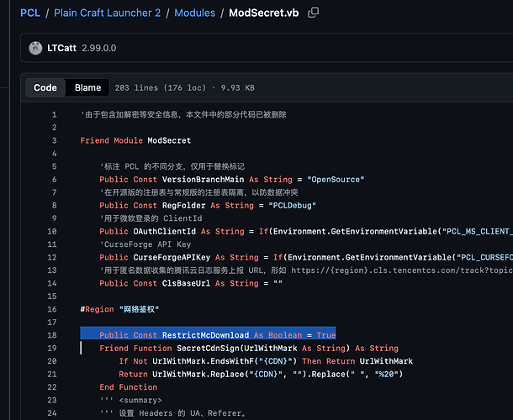Viewport: 513px width, 420px height.
Task: Select line number 1
Action: tap(54, 115)
